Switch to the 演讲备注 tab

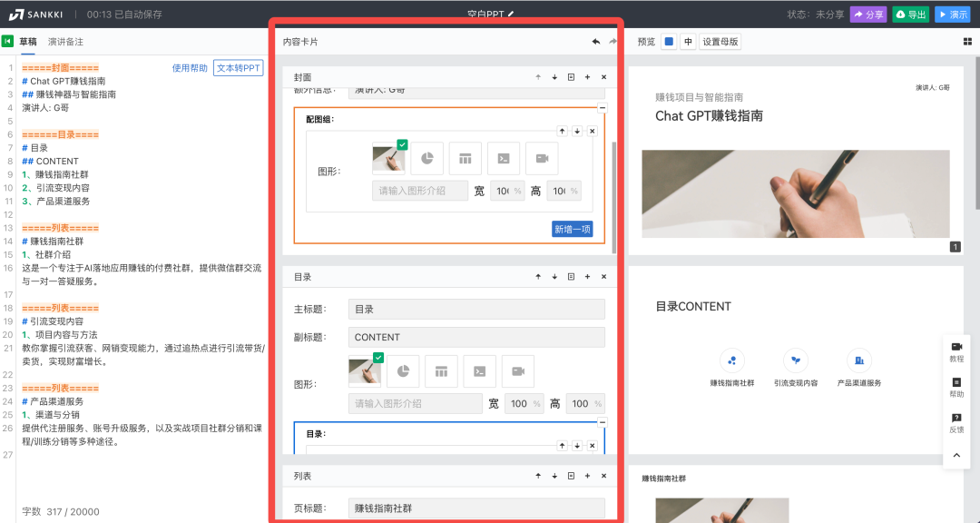[65, 41]
